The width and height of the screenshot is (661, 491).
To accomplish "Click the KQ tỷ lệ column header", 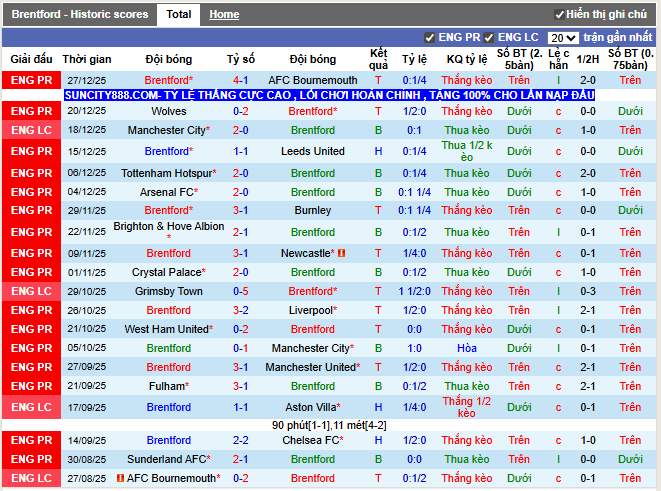I will (x=467, y=59).
